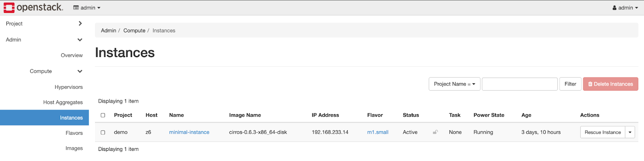644x161 pixels.
Task: Tick the select-all instances checkbox
Action: [x=103, y=115]
